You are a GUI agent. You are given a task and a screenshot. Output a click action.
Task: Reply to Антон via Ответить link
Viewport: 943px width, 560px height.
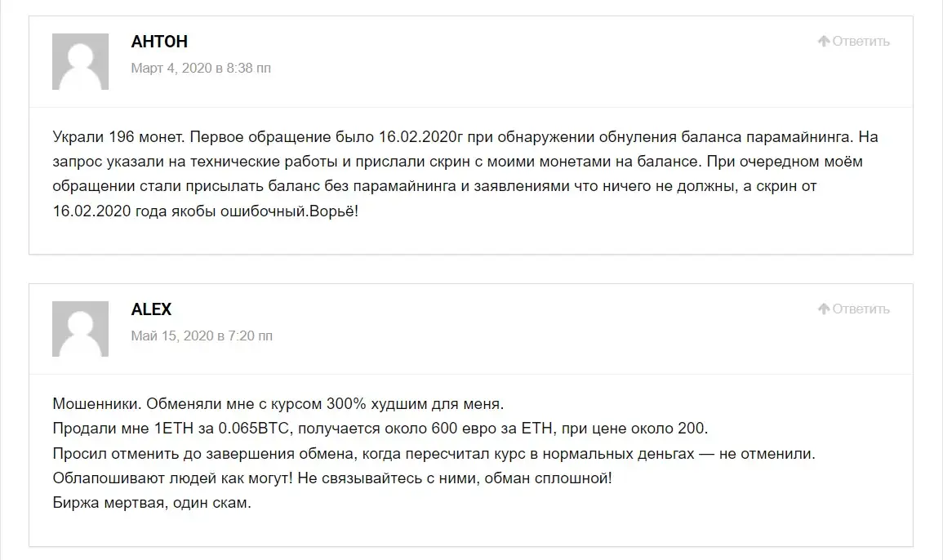coord(861,41)
